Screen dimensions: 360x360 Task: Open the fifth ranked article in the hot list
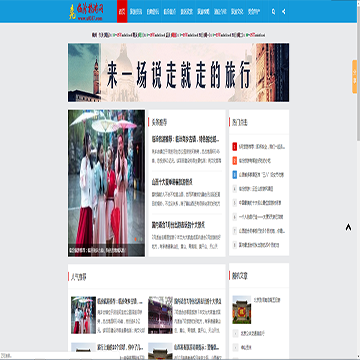(x=260, y=203)
